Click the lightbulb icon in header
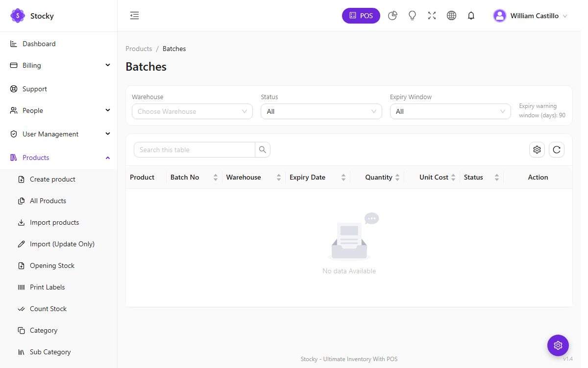The width and height of the screenshot is (588, 368). coord(412,16)
